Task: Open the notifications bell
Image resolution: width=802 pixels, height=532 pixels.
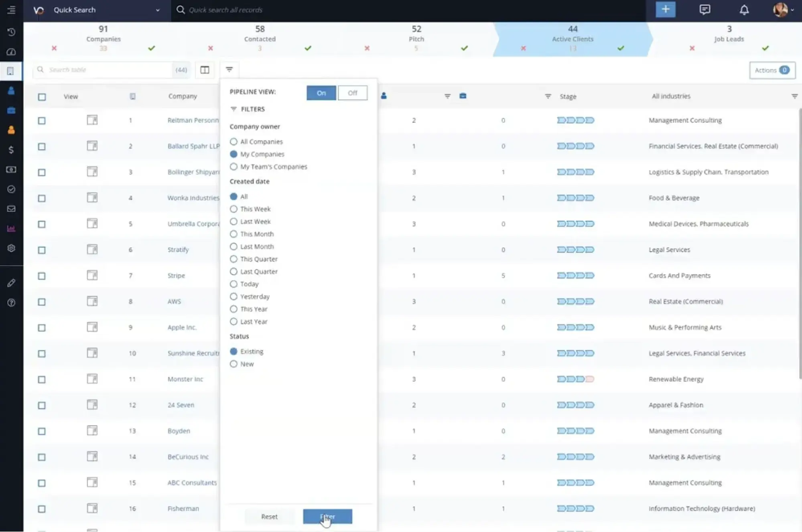Action: coord(744,10)
